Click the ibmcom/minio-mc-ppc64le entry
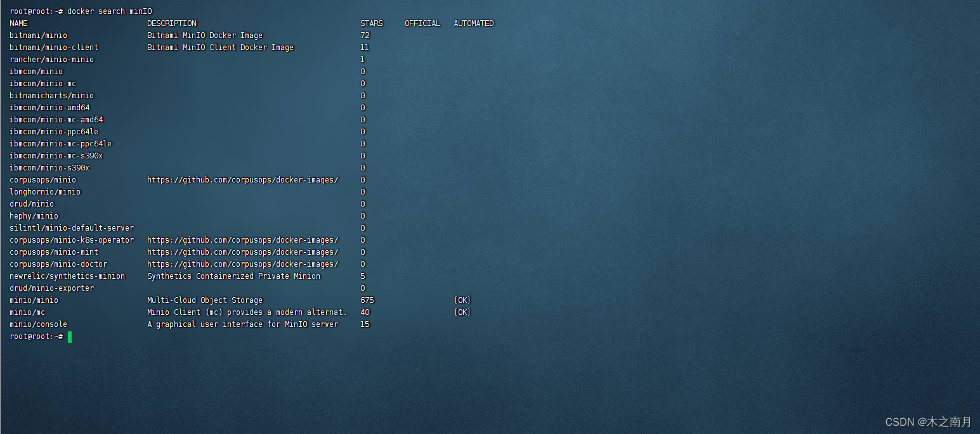This screenshot has width=980, height=434. (x=60, y=144)
